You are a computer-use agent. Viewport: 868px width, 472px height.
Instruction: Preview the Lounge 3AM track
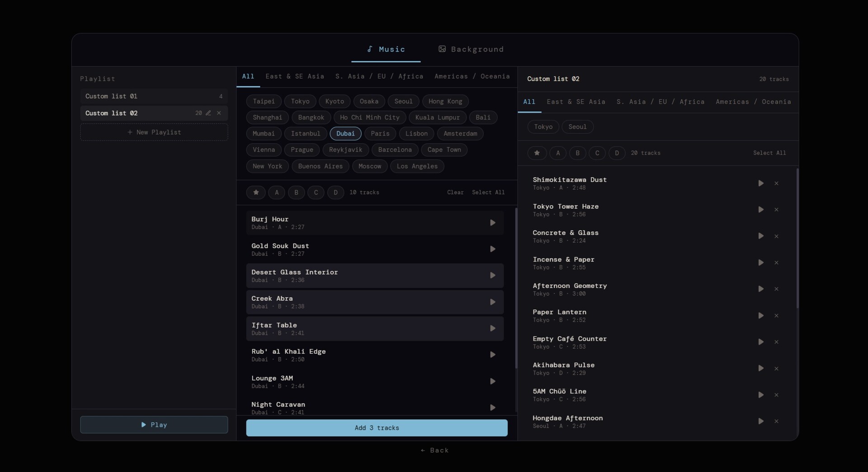(492, 381)
